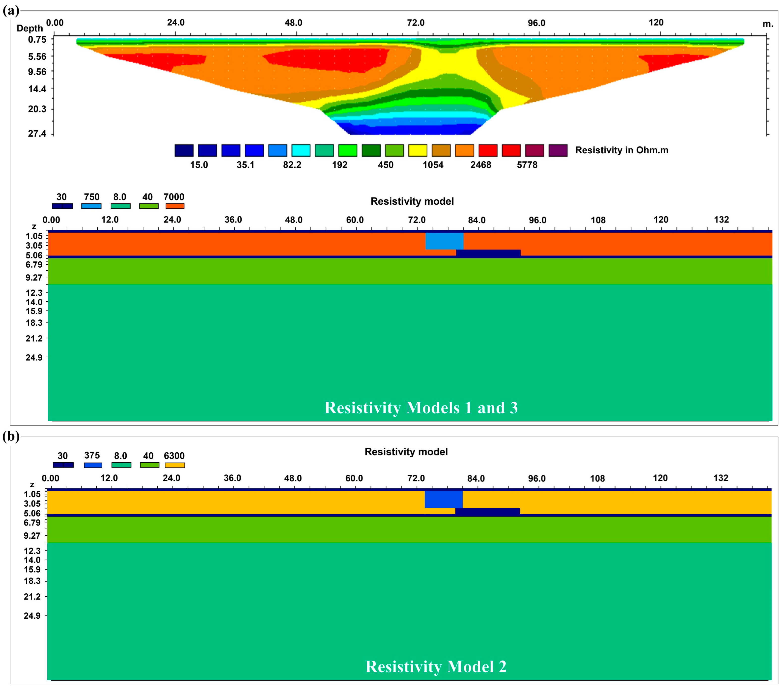Click the central red high-resistivity zone in inversion section
Viewport: 784px width, 692px height.
point(326,59)
